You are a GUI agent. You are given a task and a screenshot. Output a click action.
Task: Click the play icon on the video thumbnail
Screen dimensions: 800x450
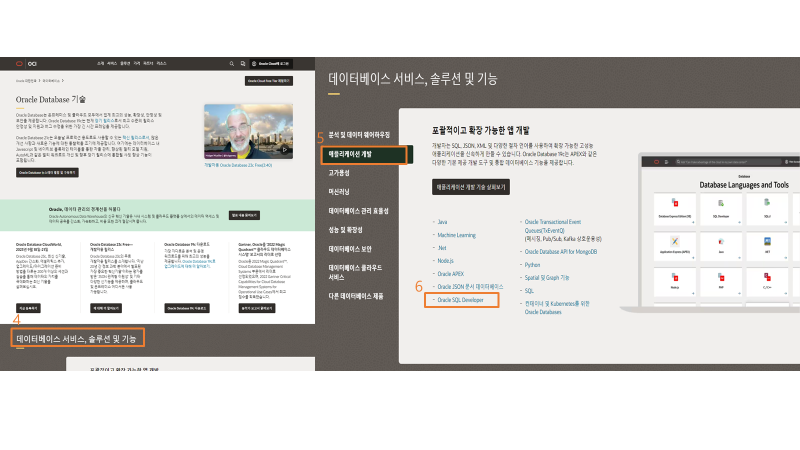pos(285,149)
